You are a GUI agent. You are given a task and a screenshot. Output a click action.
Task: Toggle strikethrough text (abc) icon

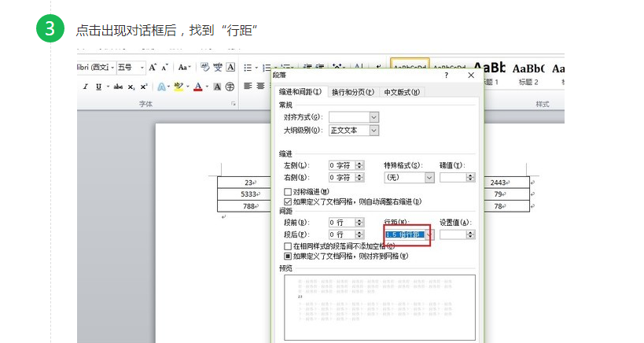click(x=118, y=87)
